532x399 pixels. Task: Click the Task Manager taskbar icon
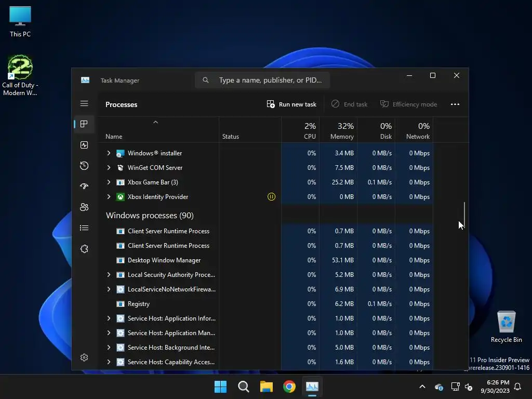312,387
